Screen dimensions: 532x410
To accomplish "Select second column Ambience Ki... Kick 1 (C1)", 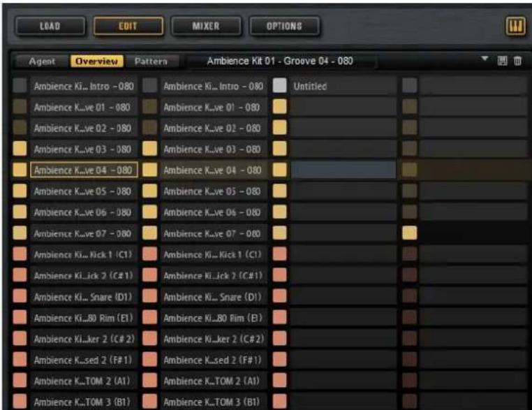I will (x=214, y=254).
